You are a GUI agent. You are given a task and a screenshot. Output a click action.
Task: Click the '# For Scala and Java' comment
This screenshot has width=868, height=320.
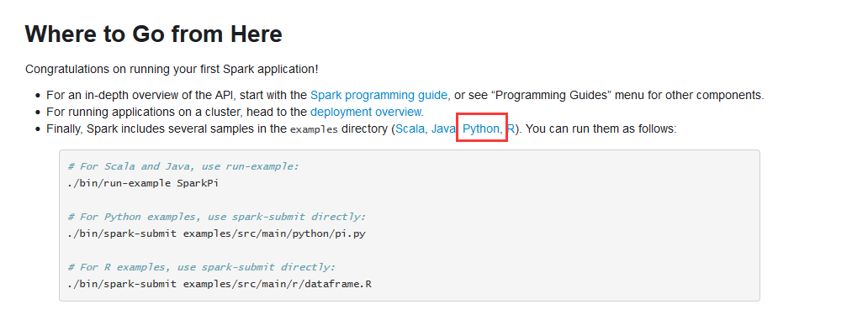click(183, 166)
